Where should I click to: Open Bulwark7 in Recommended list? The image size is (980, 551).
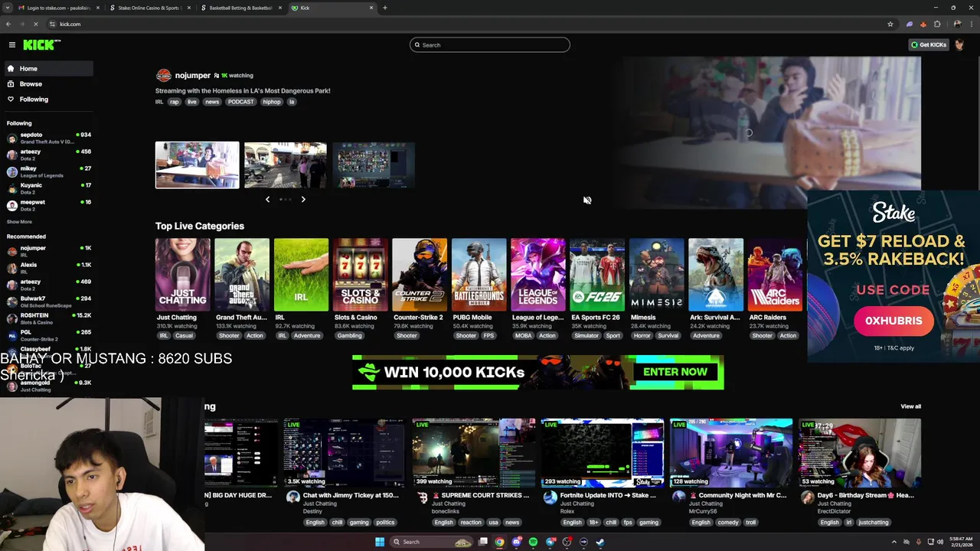47,302
